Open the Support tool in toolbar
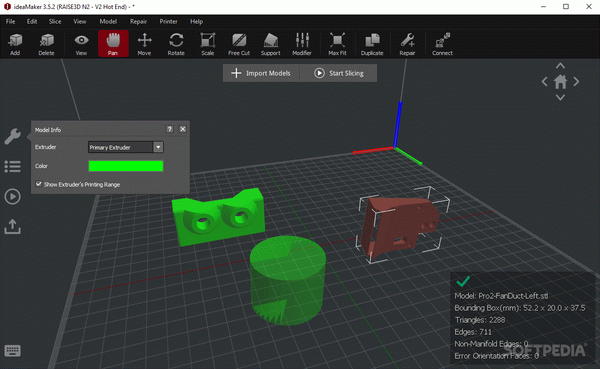The height and width of the screenshot is (369, 600). (271, 44)
